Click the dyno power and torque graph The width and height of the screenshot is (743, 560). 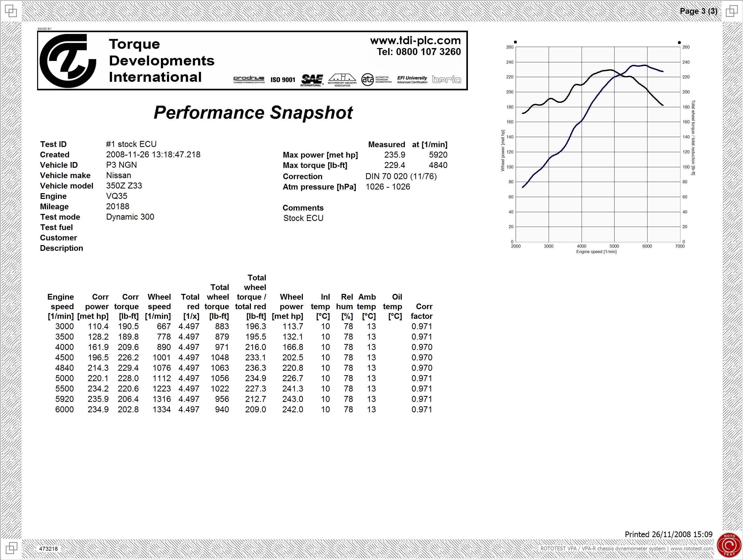coord(598,144)
